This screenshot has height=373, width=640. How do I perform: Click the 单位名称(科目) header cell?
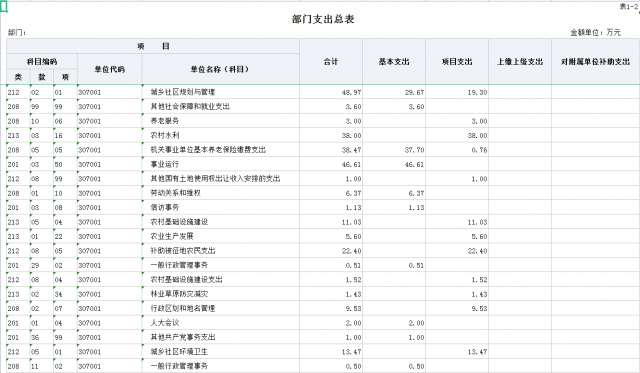[220, 69]
